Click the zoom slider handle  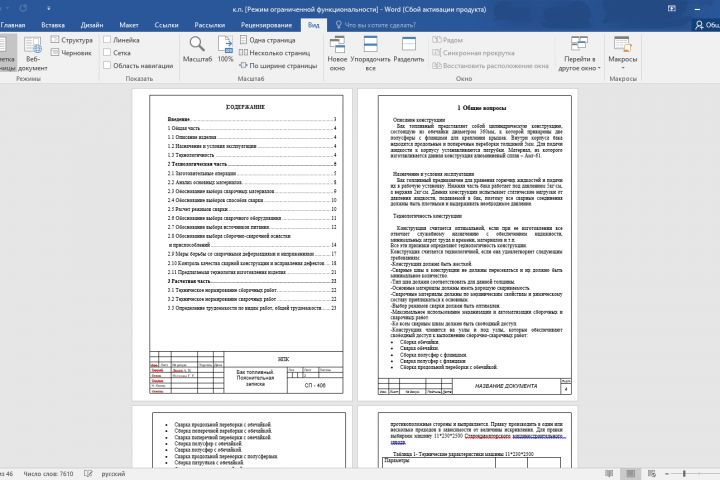pos(684,474)
